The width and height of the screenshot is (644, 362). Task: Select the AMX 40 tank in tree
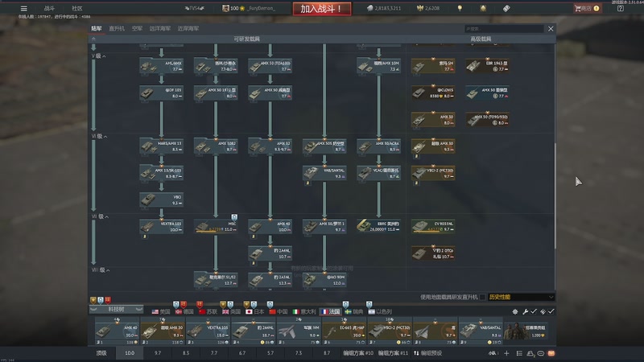[270, 227]
